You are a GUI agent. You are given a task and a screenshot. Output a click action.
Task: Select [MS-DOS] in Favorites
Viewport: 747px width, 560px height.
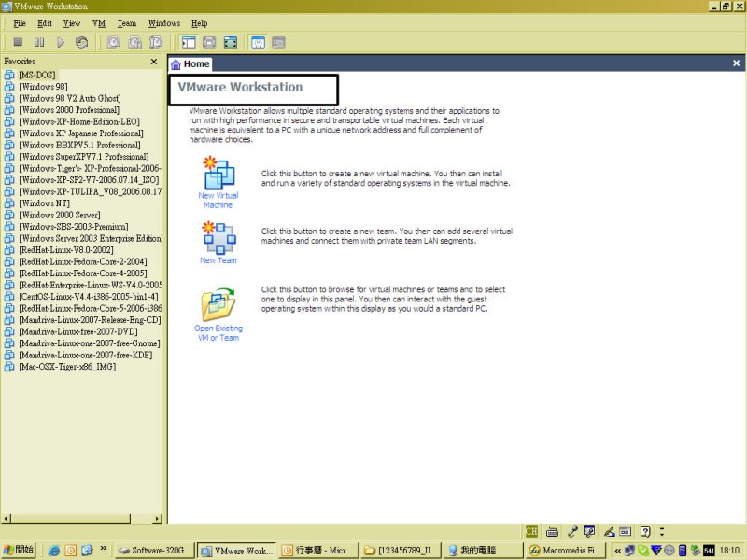click(x=37, y=75)
